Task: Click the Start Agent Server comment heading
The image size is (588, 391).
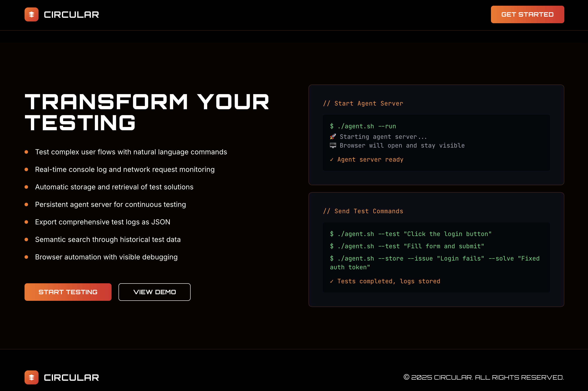Action: (x=363, y=104)
